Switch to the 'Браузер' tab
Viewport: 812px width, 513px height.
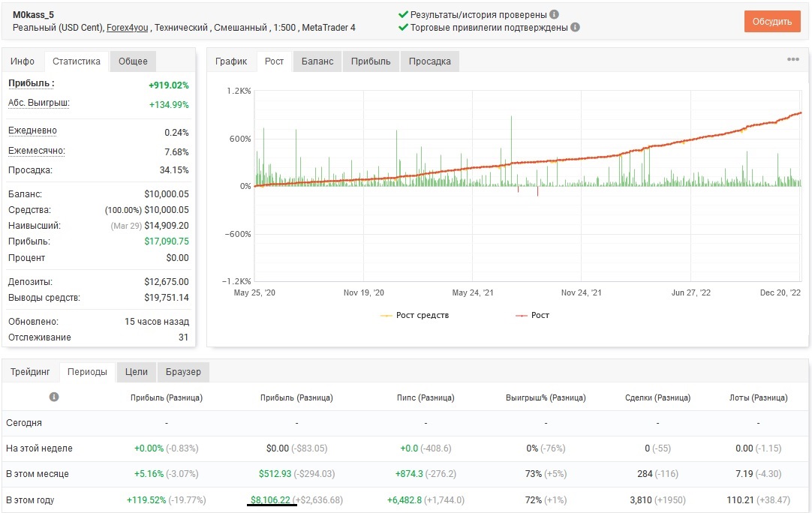click(183, 372)
